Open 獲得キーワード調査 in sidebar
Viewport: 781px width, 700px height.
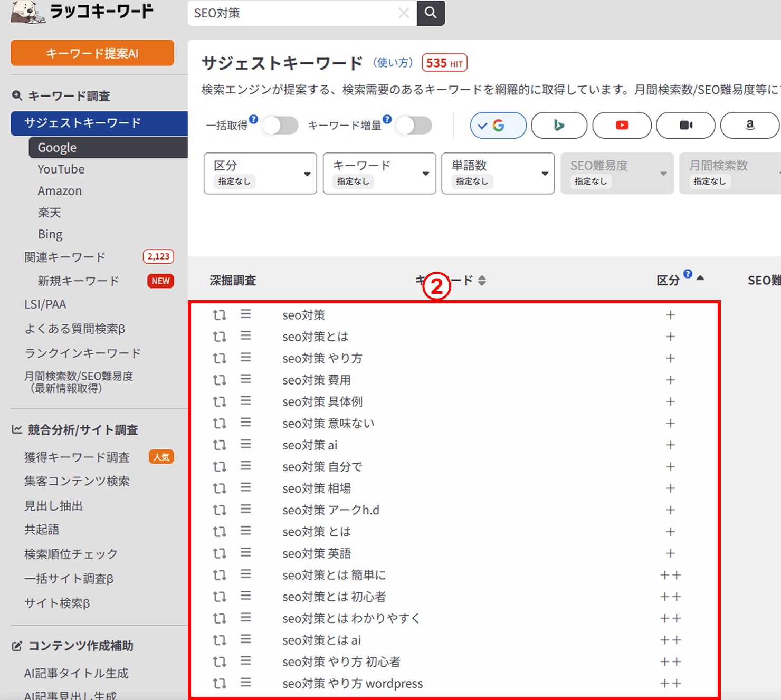77,457
